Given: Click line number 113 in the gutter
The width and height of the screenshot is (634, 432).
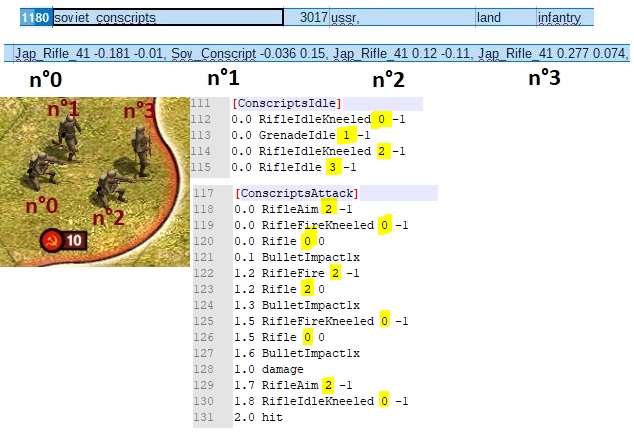Looking at the screenshot, I should [201, 135].
